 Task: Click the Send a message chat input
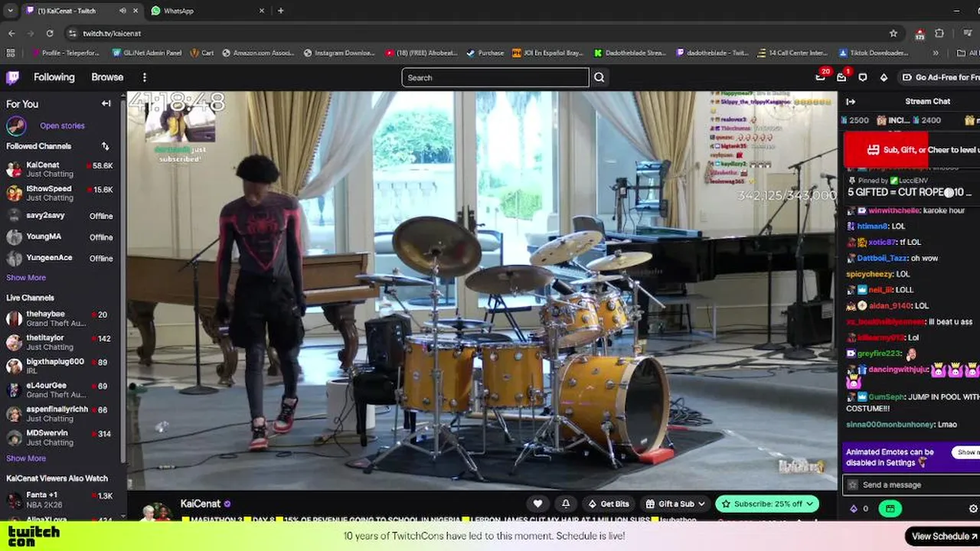[x=913, y=484]
